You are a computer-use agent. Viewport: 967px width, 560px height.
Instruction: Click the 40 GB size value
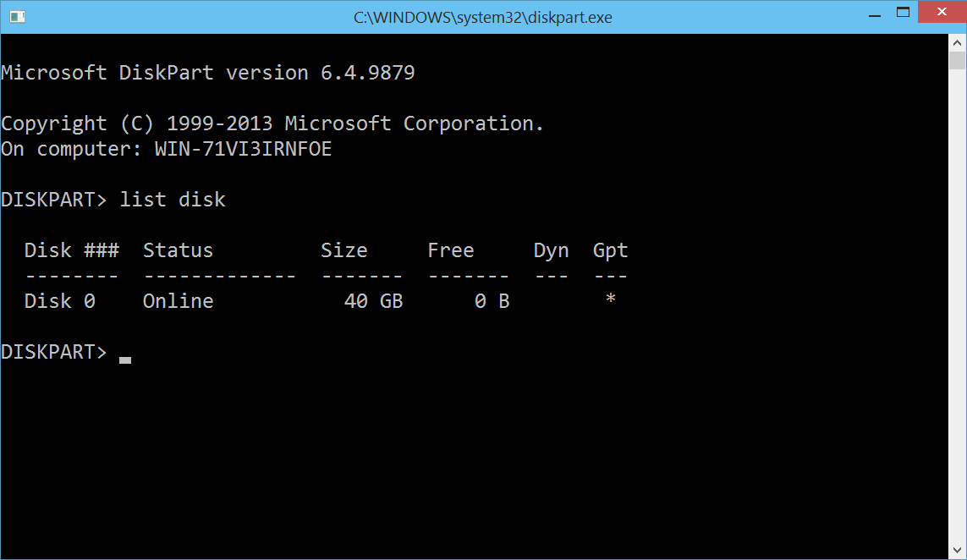pyautogui.click(x=373, y=301)
